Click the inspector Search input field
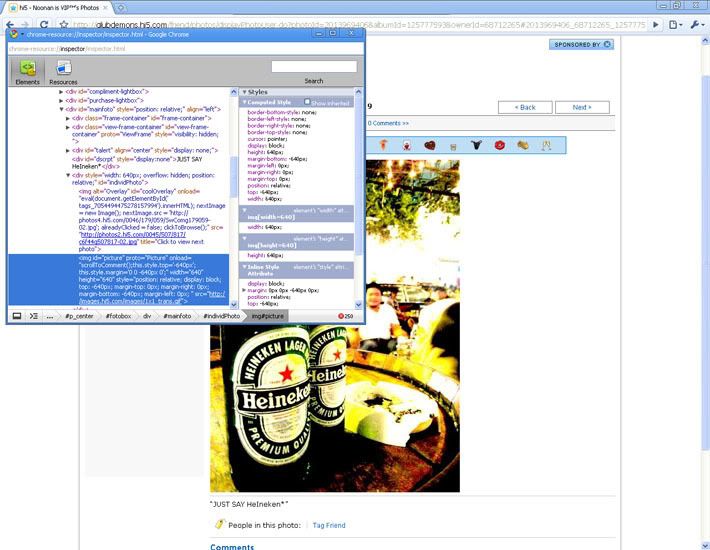The height and width of the screenshot is (550, 710). pos(314,67)
